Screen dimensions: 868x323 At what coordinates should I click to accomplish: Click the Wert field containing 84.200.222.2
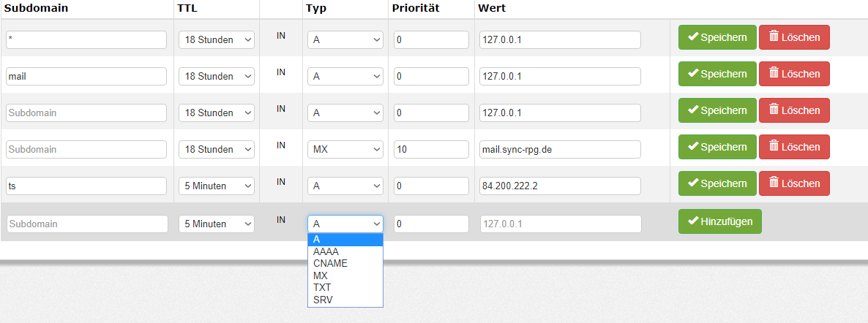(560, 186)
